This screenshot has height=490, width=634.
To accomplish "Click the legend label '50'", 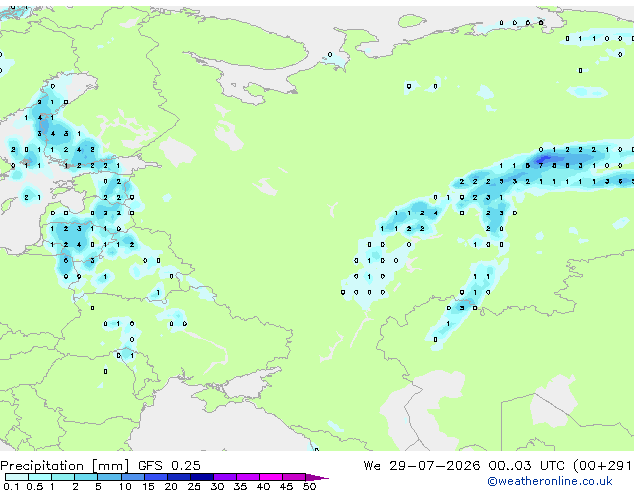I will (x=309, y=486).
